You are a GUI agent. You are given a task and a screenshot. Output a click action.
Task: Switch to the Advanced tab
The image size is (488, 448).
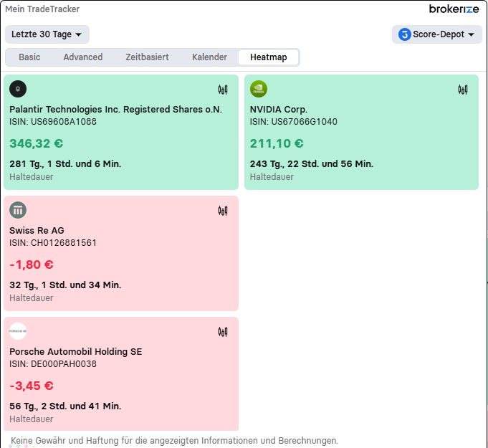pos(83,57)
